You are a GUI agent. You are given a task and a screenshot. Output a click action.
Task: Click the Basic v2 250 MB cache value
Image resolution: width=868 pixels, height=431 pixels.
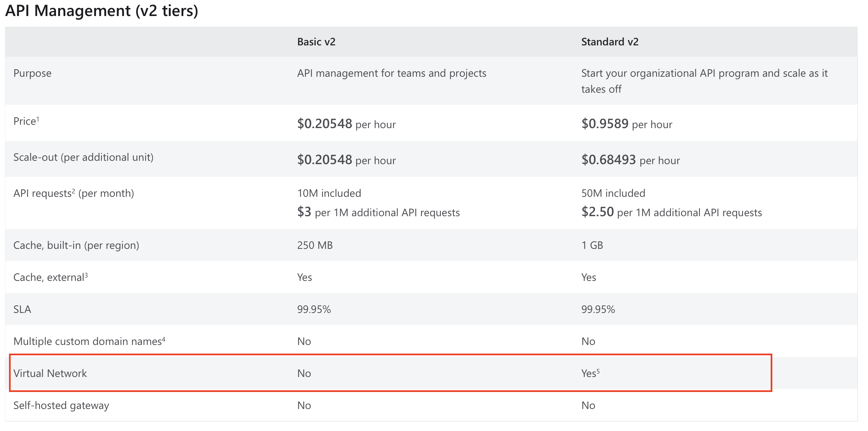[x=315, y=245]
